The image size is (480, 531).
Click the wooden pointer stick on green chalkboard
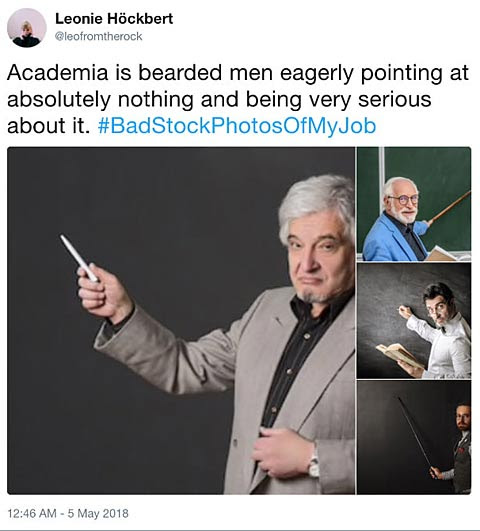tap(449, 207)
